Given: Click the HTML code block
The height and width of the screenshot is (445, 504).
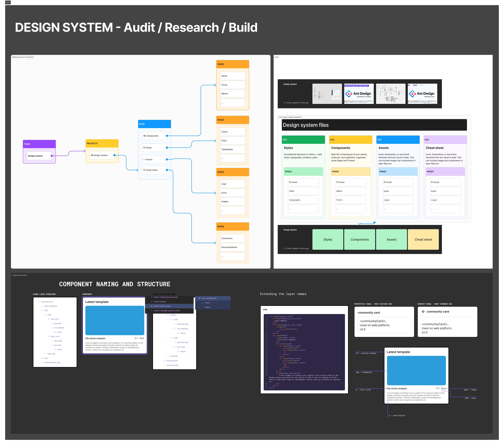Looking at the screenshot, I should 304,352.
